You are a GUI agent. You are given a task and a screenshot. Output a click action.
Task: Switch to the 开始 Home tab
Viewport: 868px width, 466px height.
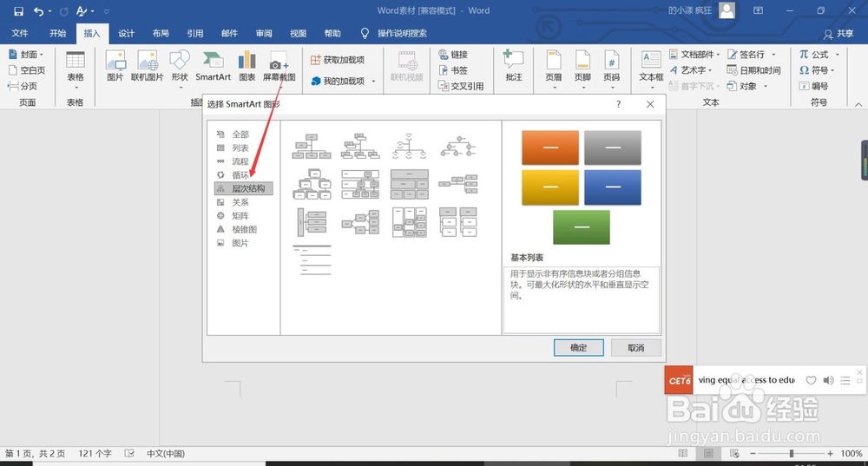[x=57, y=33]
